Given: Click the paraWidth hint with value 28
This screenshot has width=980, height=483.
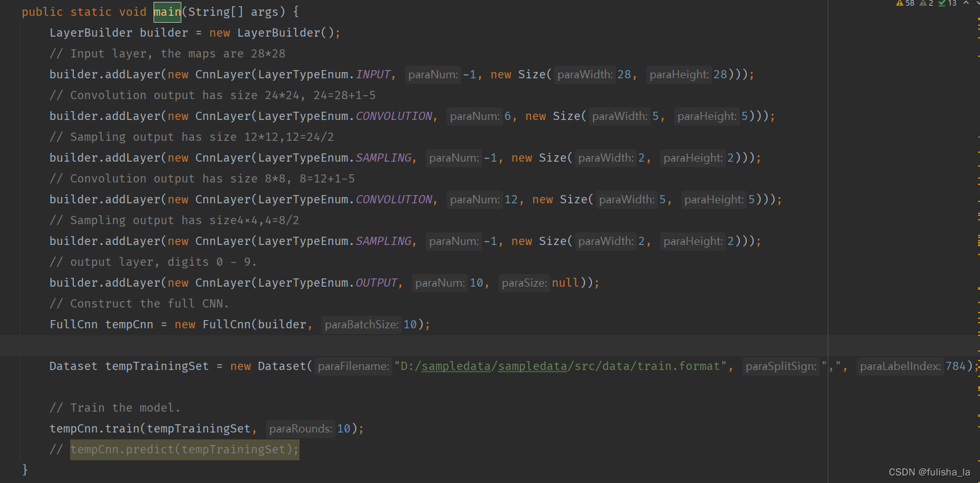Looking at the screenshot, I should pyautogui.click(x=594, y=75).
